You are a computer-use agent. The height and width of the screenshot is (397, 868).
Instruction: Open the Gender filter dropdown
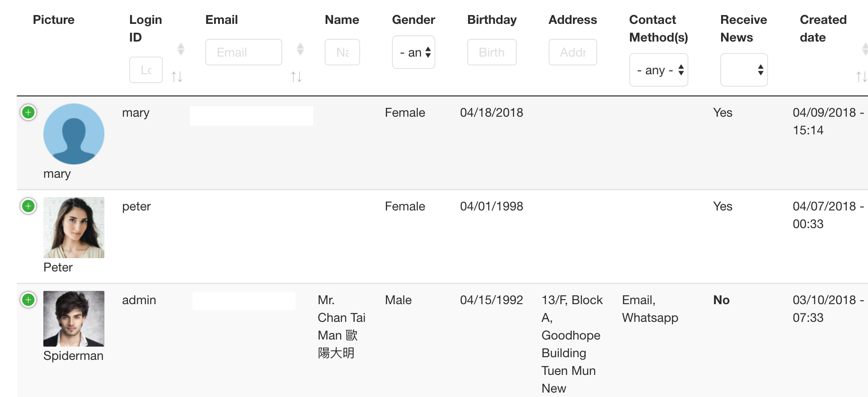point(414,52)
